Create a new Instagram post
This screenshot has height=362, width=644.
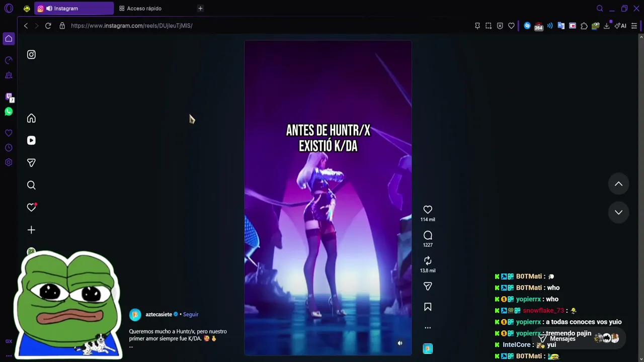pos(31,230)
